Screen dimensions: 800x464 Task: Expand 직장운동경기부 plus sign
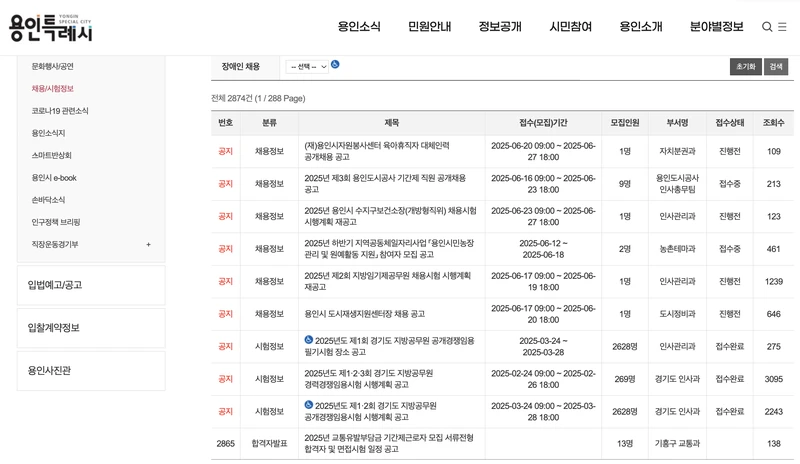[x=148, y=245]
